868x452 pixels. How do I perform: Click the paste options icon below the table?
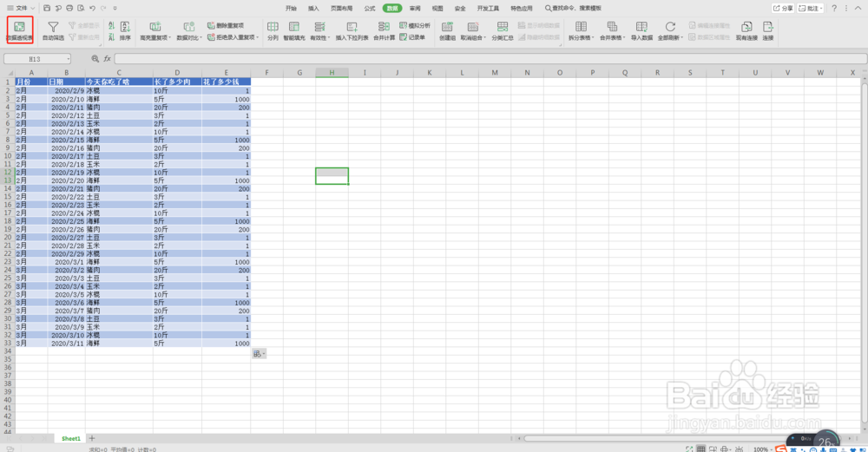click(x=259, y=354)
